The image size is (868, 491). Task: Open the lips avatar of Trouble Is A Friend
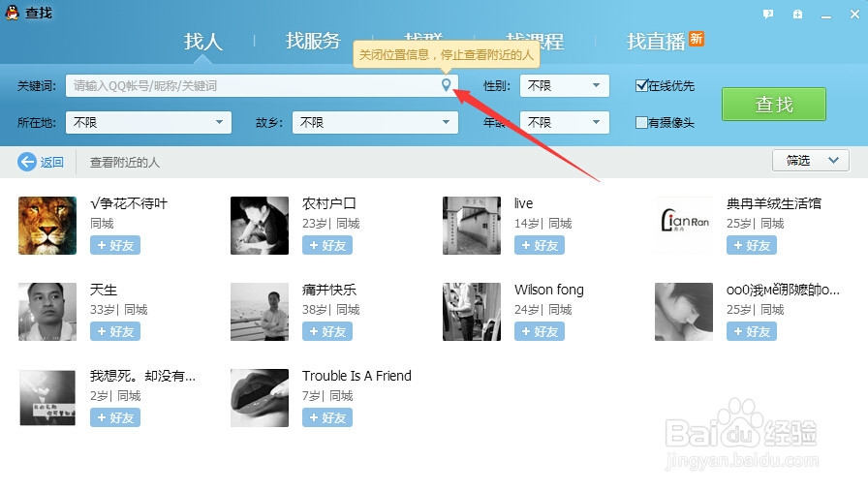(260, 398)
